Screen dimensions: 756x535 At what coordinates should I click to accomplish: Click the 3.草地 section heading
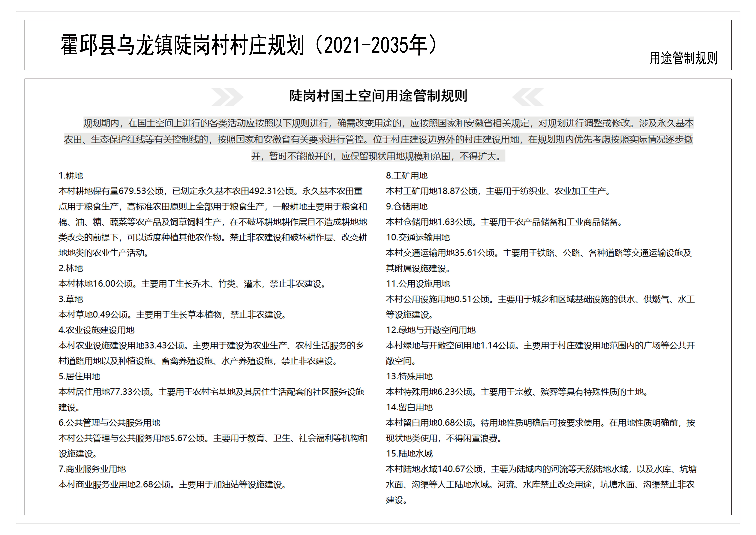[x=71, y=299]
